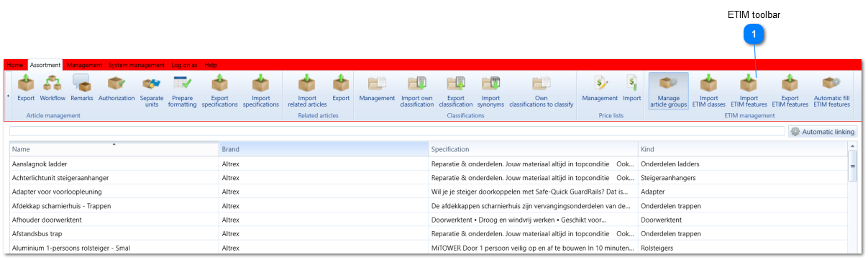Open the Home tab
868x260 pixels.
tap(15, 65)
